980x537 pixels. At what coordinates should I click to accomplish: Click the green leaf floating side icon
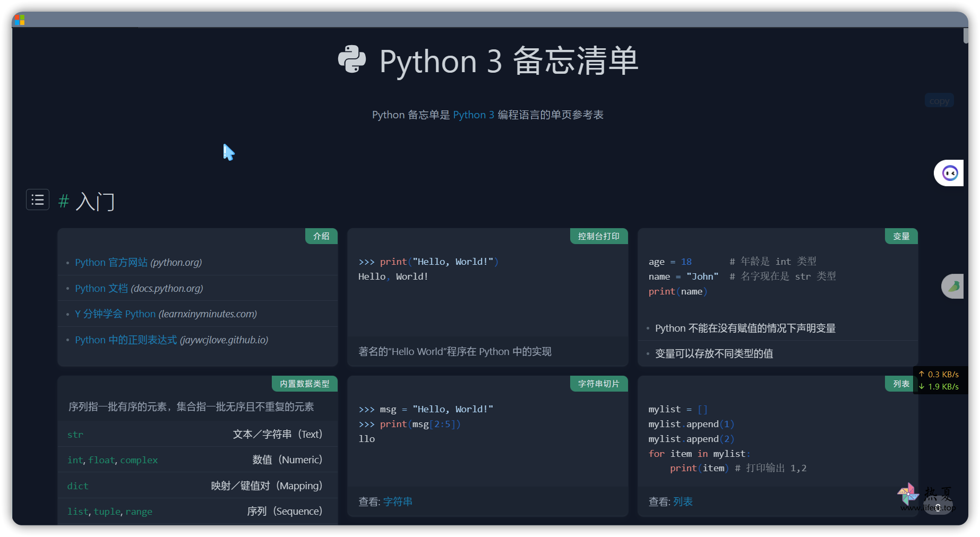(953, 287)
